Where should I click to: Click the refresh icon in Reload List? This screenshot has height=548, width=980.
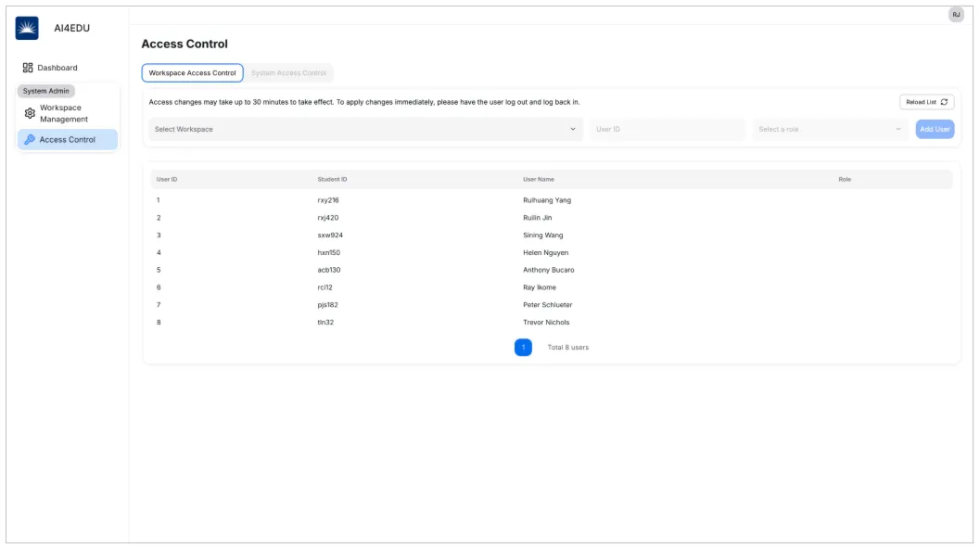coord(944,102)
